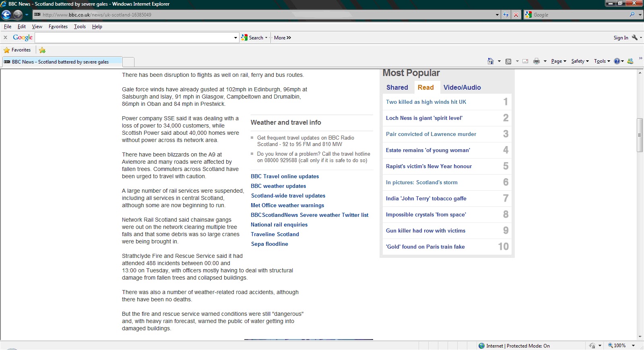Open the Tools menu in menu bar
Screen dimensions: 644x350
coord(80,27)
